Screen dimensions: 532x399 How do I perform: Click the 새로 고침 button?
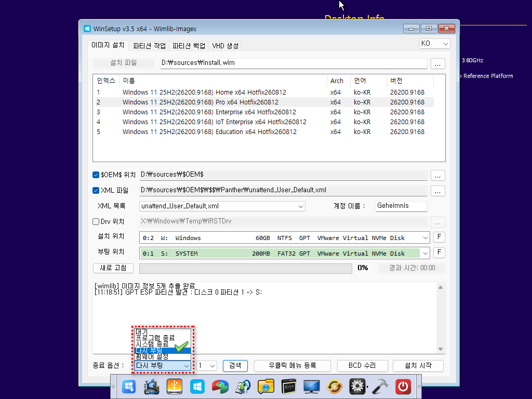113,268
